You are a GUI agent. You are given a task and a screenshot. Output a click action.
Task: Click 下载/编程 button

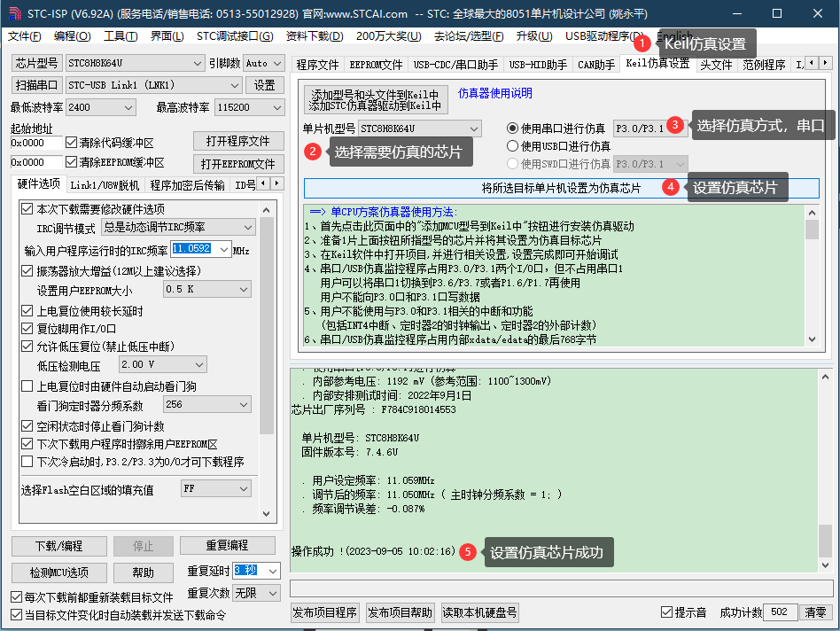(59, 546)
